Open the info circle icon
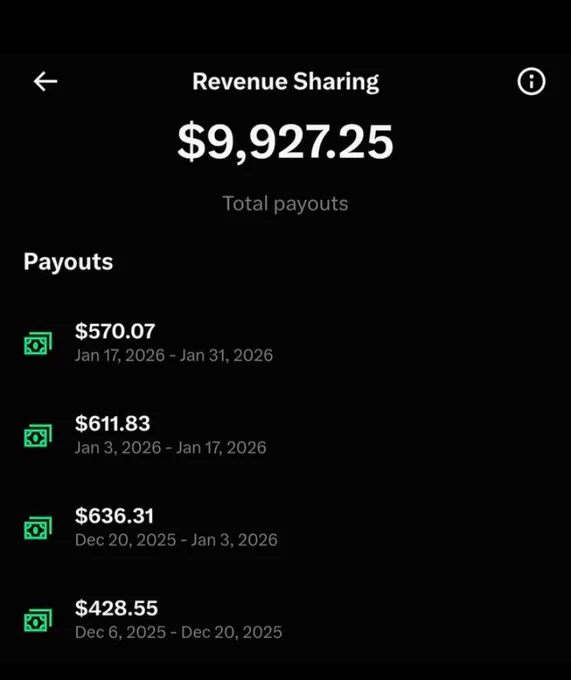This screenshot has height=680, width=571. (x=531, y=81)
